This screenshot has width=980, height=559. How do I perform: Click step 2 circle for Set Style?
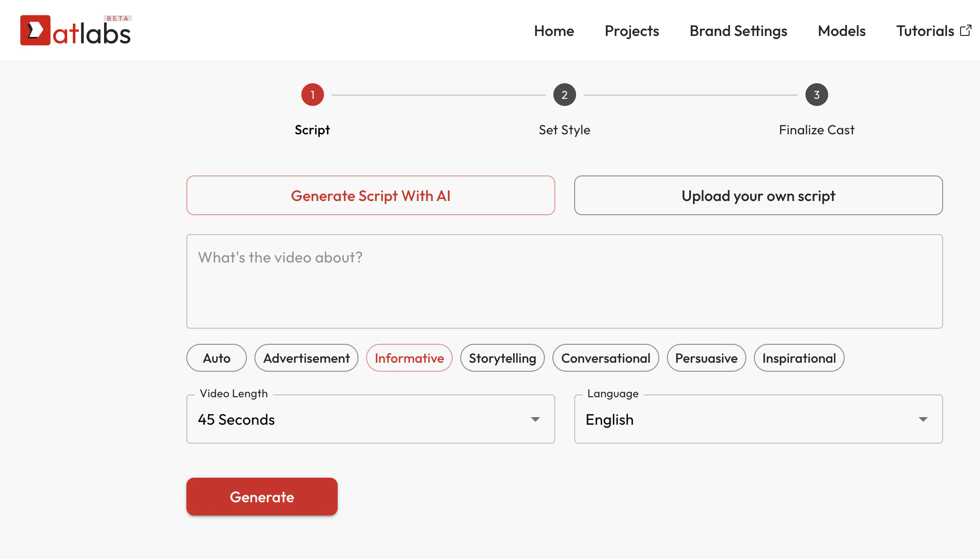tap(564, 95)
